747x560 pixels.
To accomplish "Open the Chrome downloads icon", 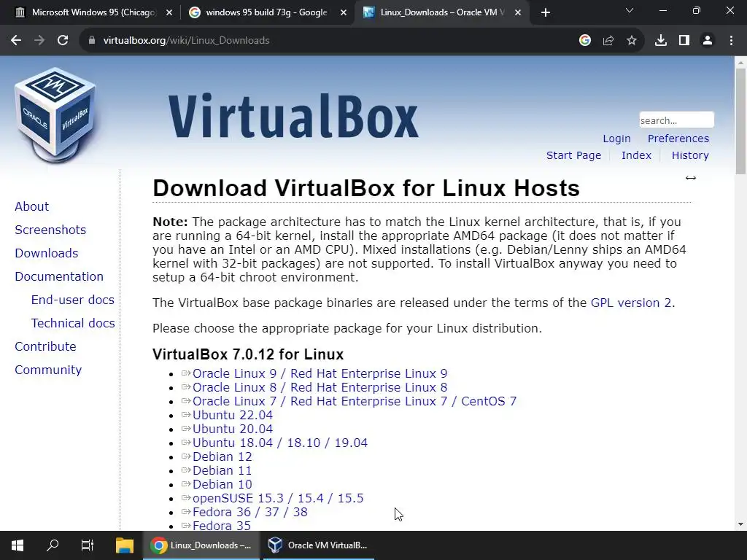I will (661, 41).
